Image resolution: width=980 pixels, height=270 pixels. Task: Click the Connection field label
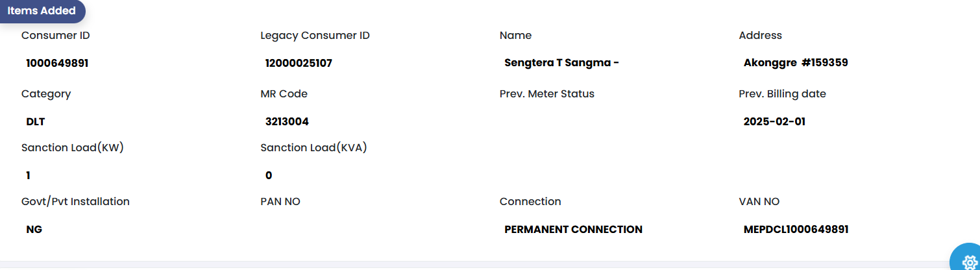coord(530,202)
